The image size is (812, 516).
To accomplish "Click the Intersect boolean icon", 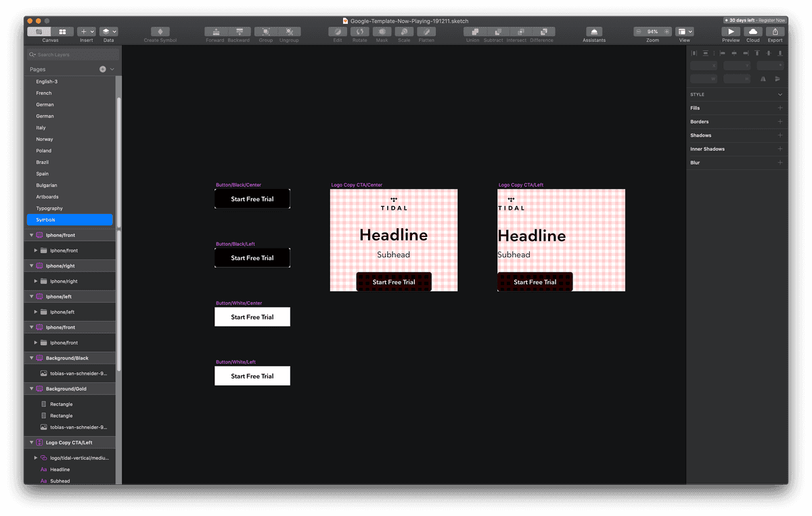I will (x=521, y=32).
